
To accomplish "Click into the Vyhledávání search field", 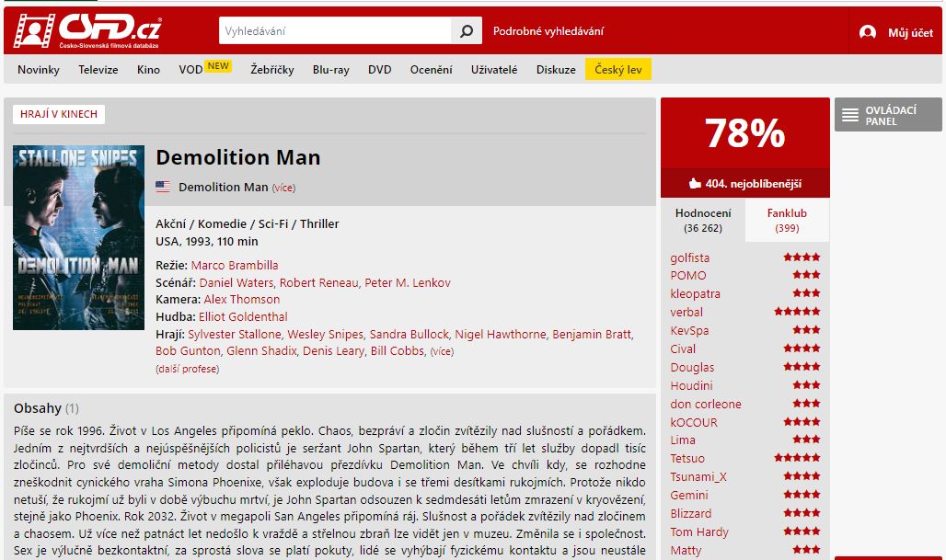I will pos(335,30).
